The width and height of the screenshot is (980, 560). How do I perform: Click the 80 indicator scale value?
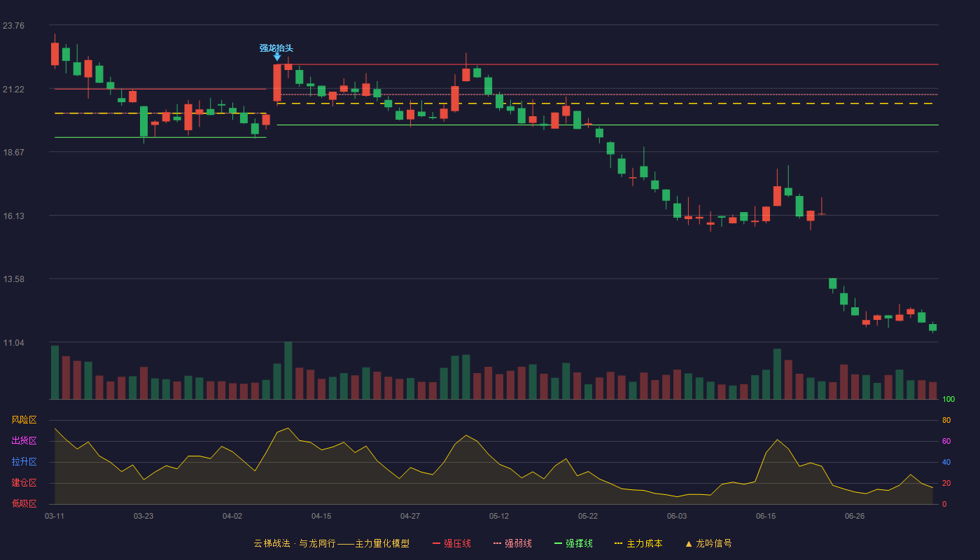point(946,420)
